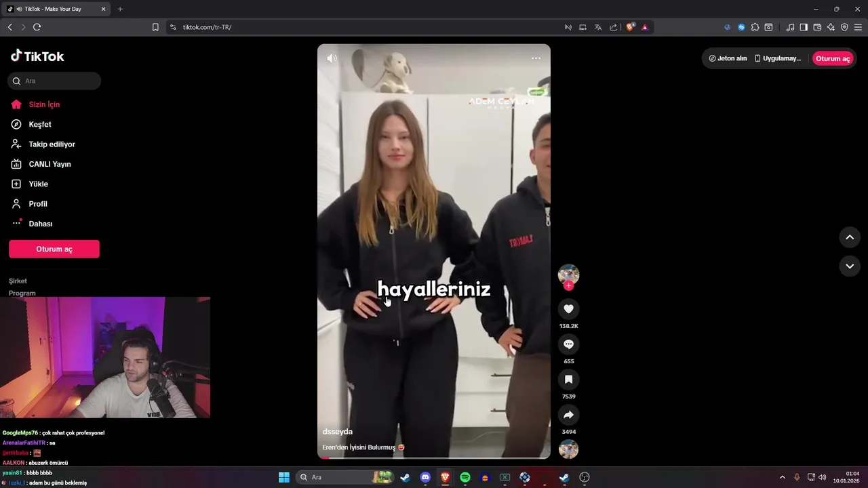868x488 pixels.
Task: Select TikTok - Make Your Day tab
Action: pyautogui.click(x=56, y=9)
